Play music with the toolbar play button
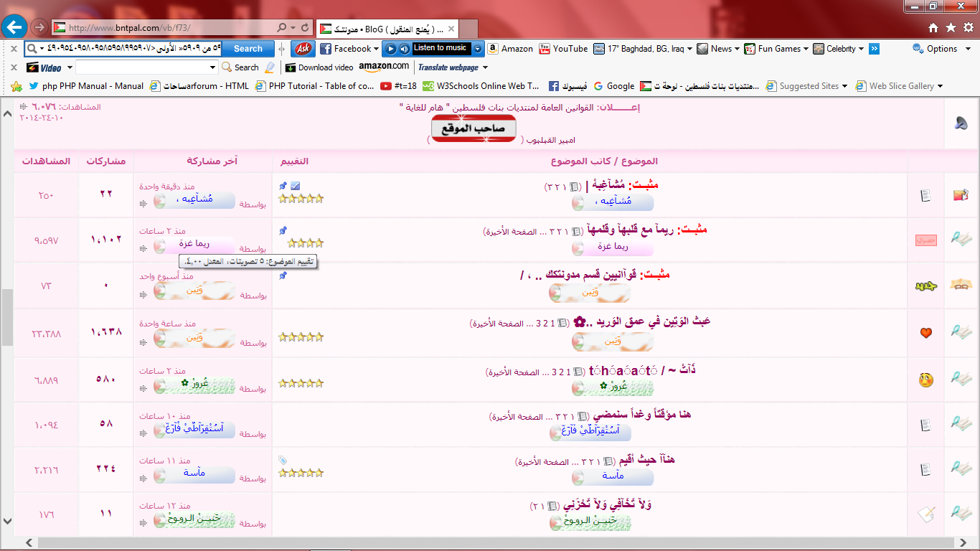Image resolution: width=980 pixels, height=551 pixels. (x=390, y=49)
